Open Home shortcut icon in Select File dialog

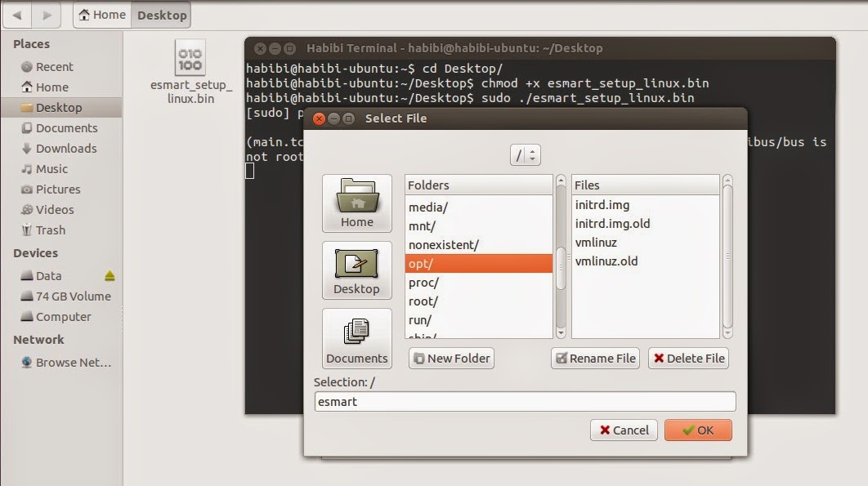coord(357,203)
